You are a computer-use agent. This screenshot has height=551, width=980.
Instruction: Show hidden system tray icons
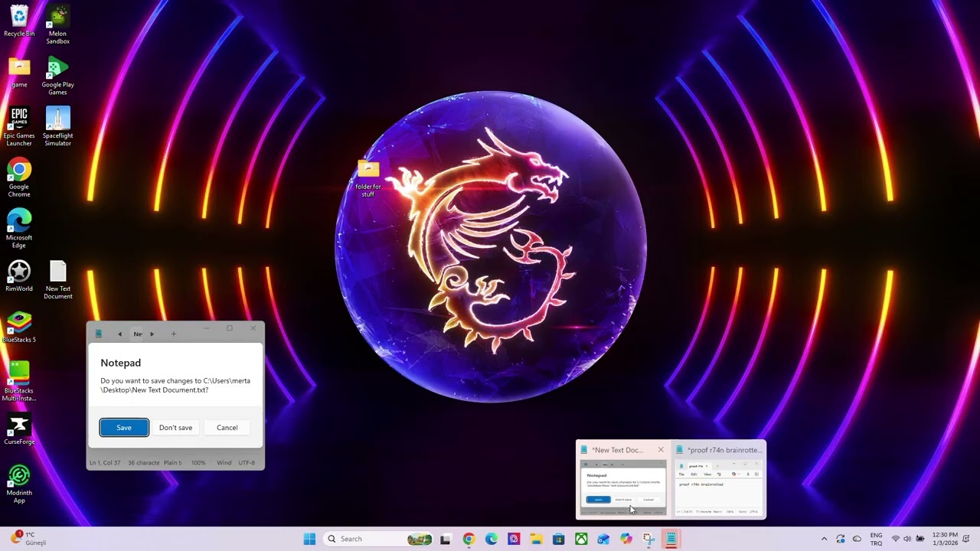pos(824,539)
